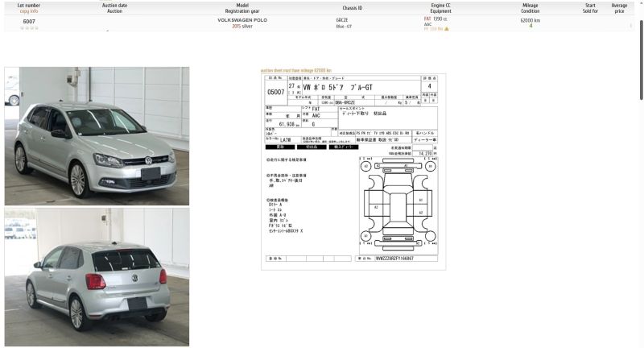The image size is (644, 348).
Task: Click the Lot number column header
Action: (x=29, y=6)
